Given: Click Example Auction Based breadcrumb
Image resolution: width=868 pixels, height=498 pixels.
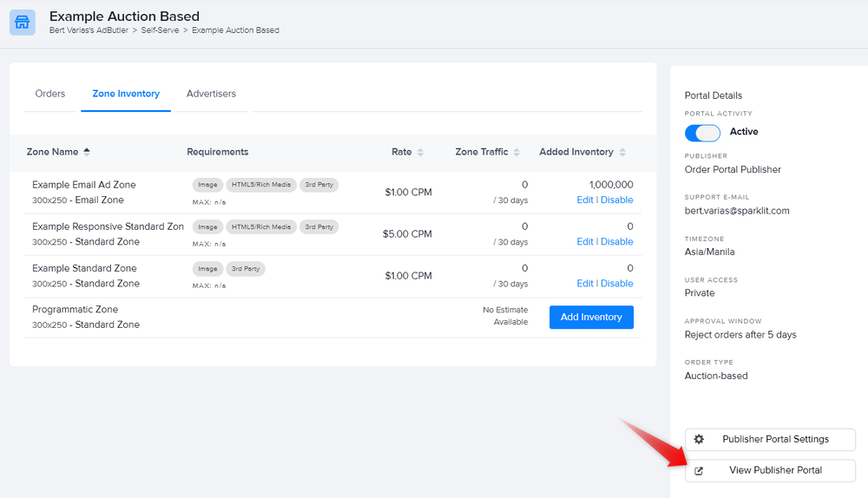Looking at the screenshot, I should click(235, 30).
